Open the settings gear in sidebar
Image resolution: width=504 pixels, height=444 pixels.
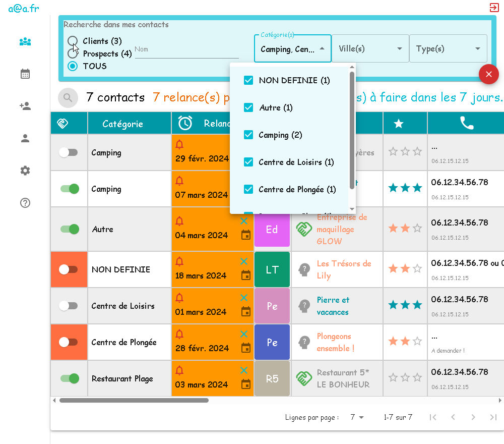[25, 171]
